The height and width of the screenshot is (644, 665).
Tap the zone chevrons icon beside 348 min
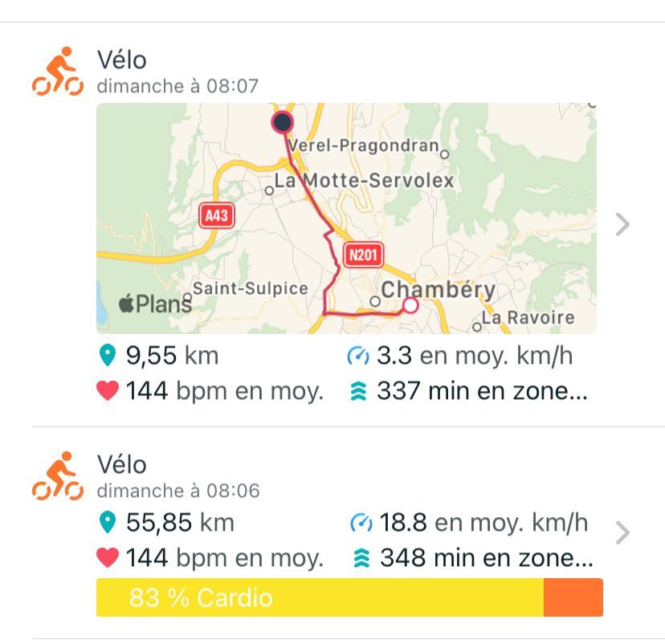point(361,558)
